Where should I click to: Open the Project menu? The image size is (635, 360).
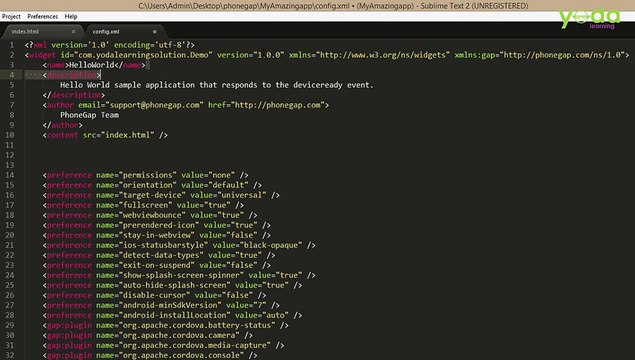(x=11, y=17)
